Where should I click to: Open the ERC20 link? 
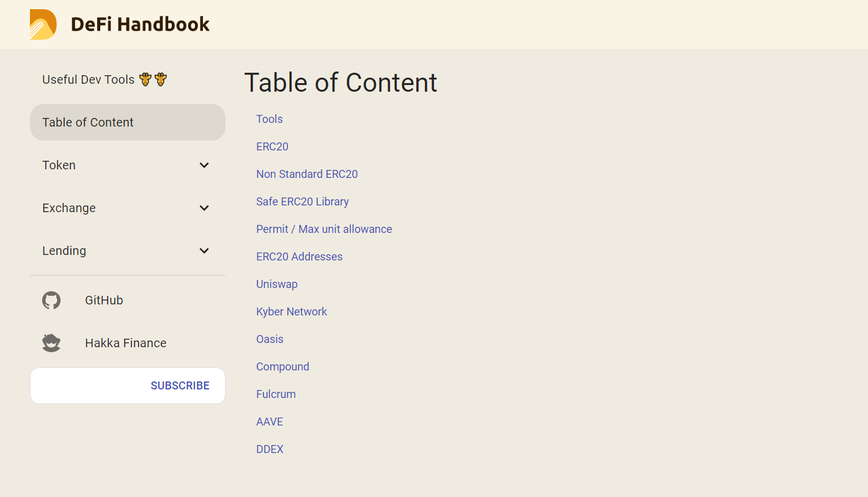click(x=272, y=147)
